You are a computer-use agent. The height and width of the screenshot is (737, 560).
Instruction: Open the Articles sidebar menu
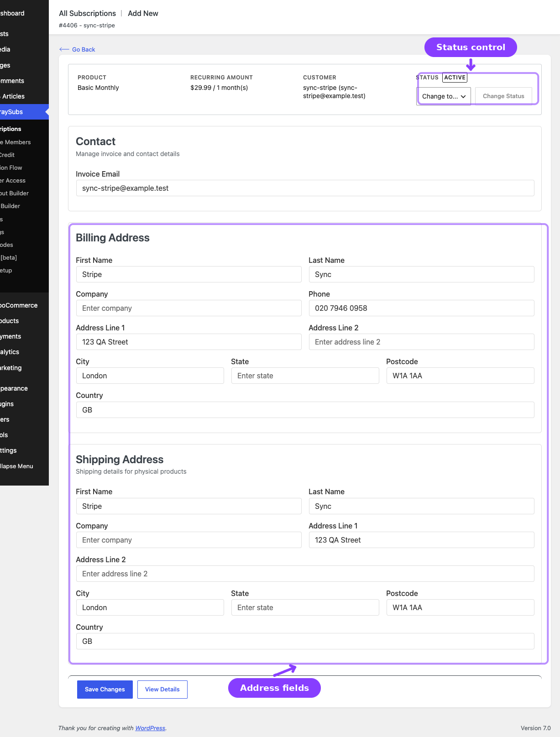pos(24,96)
